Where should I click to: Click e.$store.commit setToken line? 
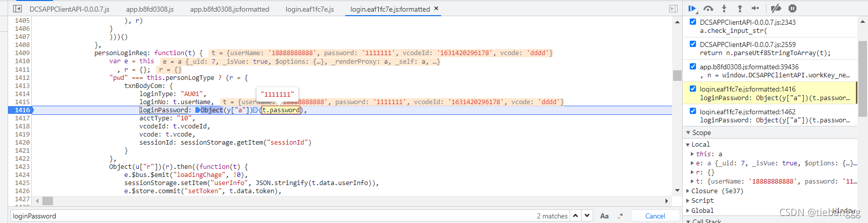click(x=202, y=191)
